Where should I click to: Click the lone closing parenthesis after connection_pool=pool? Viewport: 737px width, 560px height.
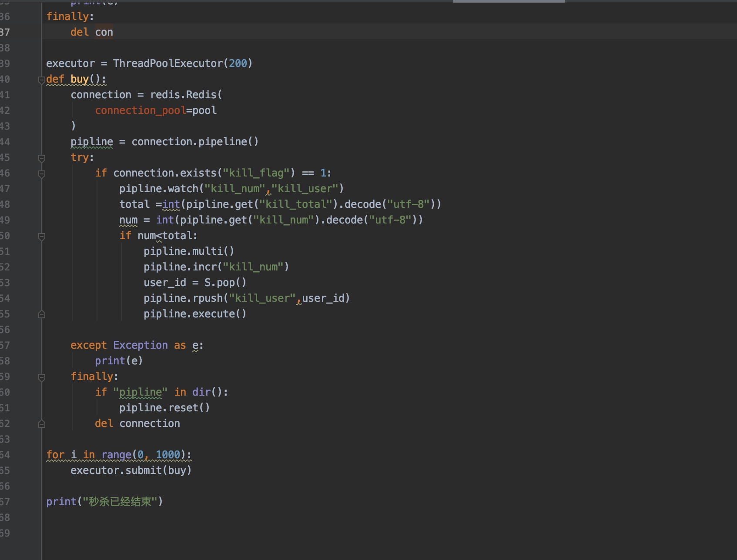pos(74,126)
